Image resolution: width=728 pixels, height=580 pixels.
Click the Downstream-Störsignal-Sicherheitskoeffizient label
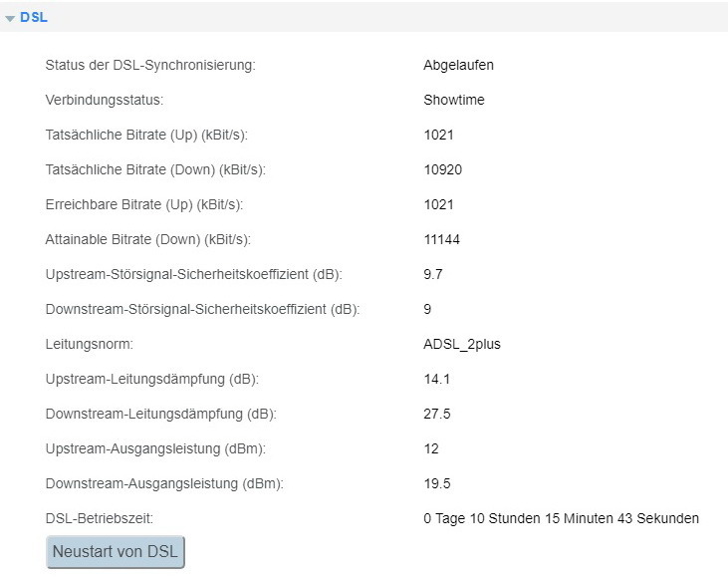[202, 310]
